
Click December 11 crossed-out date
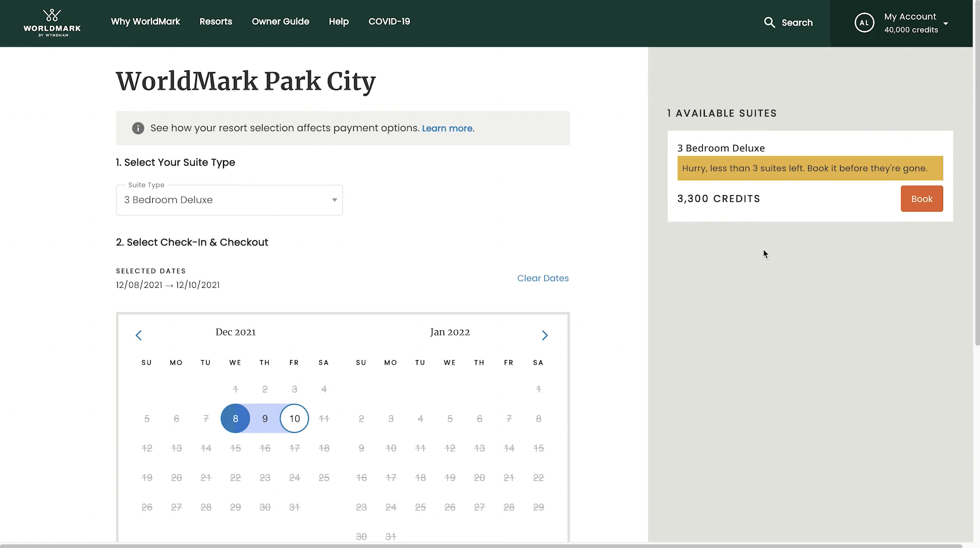pos(324,418)
